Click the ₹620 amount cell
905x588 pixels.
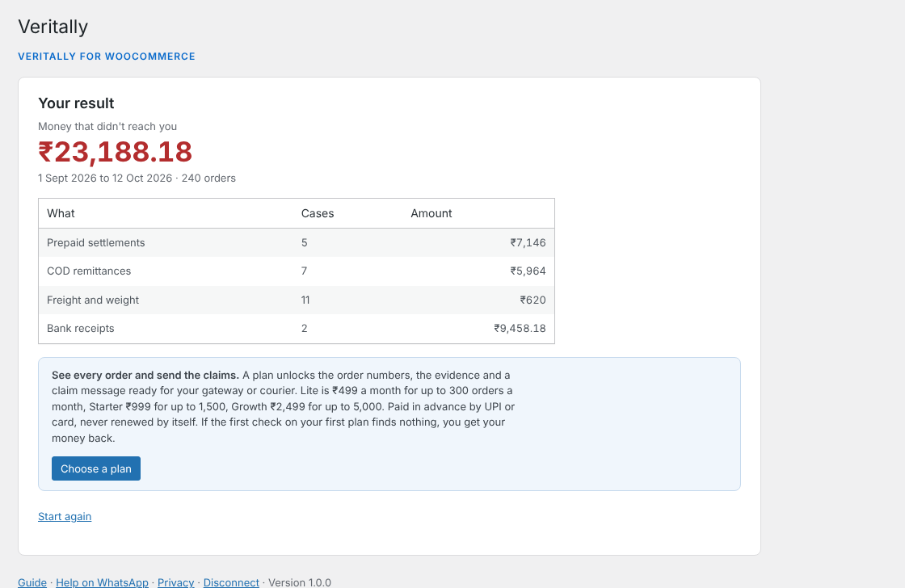[532, 300]
